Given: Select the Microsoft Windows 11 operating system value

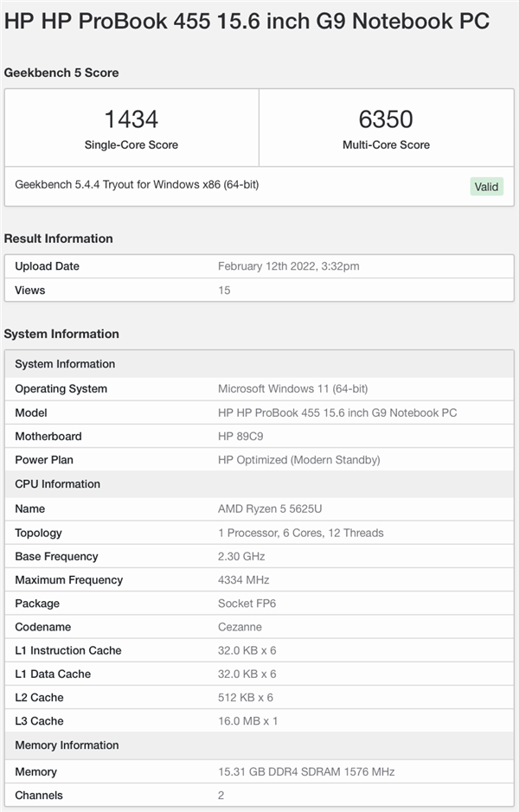Looking at the screenshot, I should [x=298, y=389].
